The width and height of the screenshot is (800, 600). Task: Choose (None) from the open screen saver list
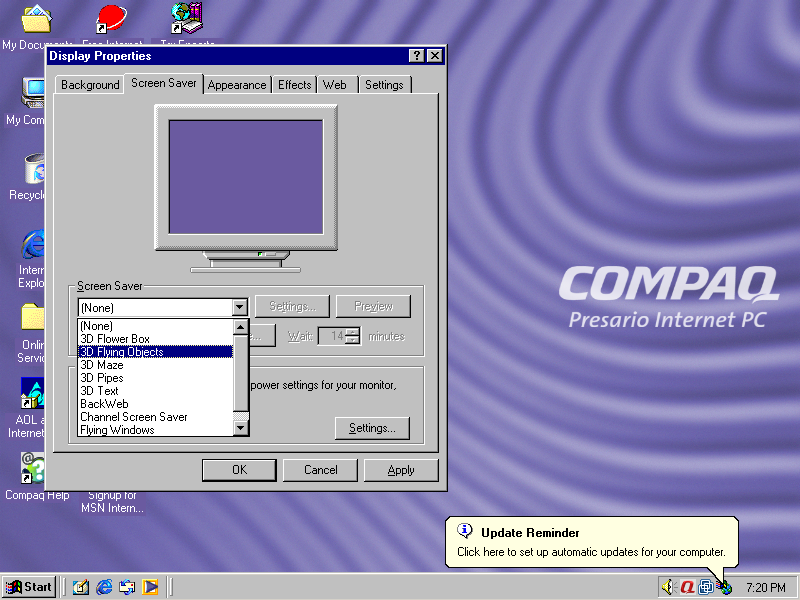(156, 326)
